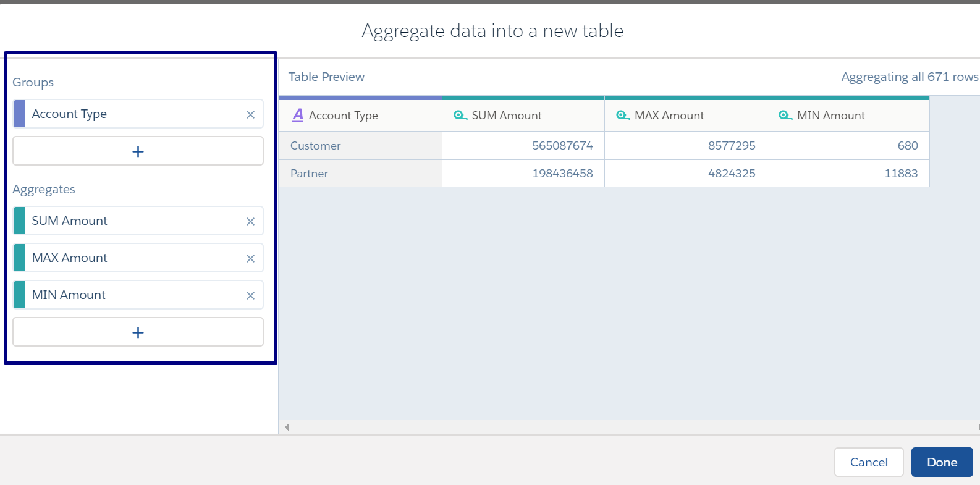The height and width of the screenshot is (485, 980).
Task: Click the text type icon beside Account Type
Action: [x=298, y=115]
